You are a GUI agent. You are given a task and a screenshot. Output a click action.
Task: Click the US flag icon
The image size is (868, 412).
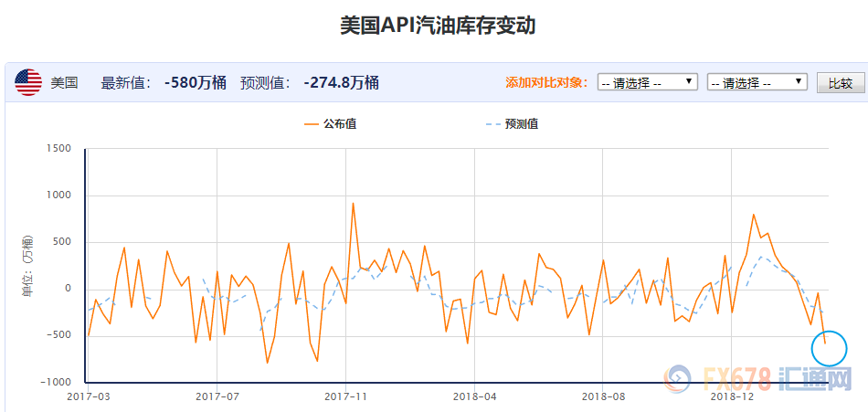click(28, 83)
